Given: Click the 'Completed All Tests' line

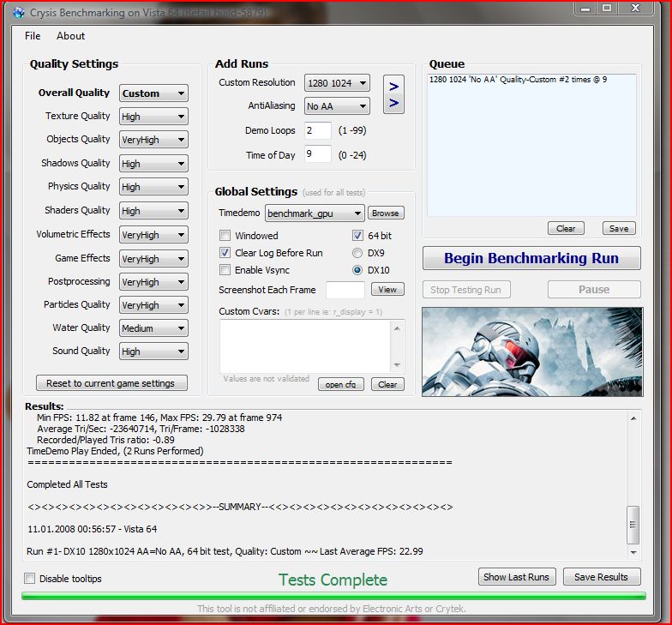Looking at the screenshot, I should pos(67,484).
